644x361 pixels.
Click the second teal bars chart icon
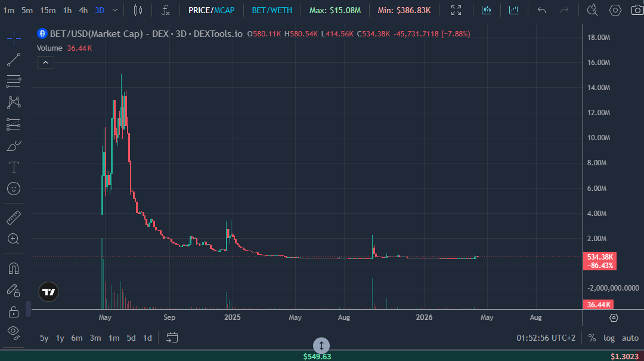[514, 10]
